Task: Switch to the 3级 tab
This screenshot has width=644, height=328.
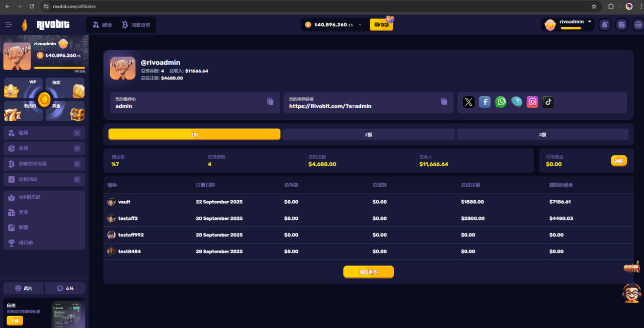Action: click(x=542, y=134)
